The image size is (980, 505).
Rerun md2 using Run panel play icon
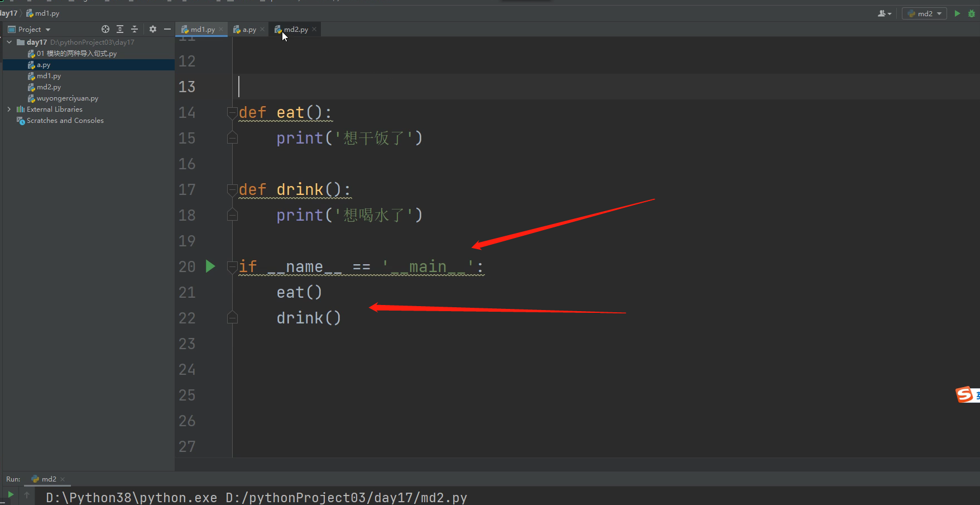(11, 494)
